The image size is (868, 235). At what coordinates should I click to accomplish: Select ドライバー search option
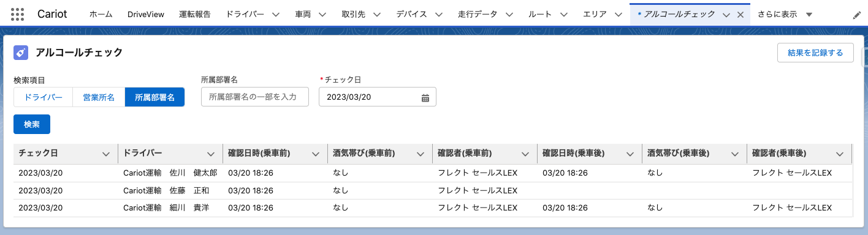point(44,97)
